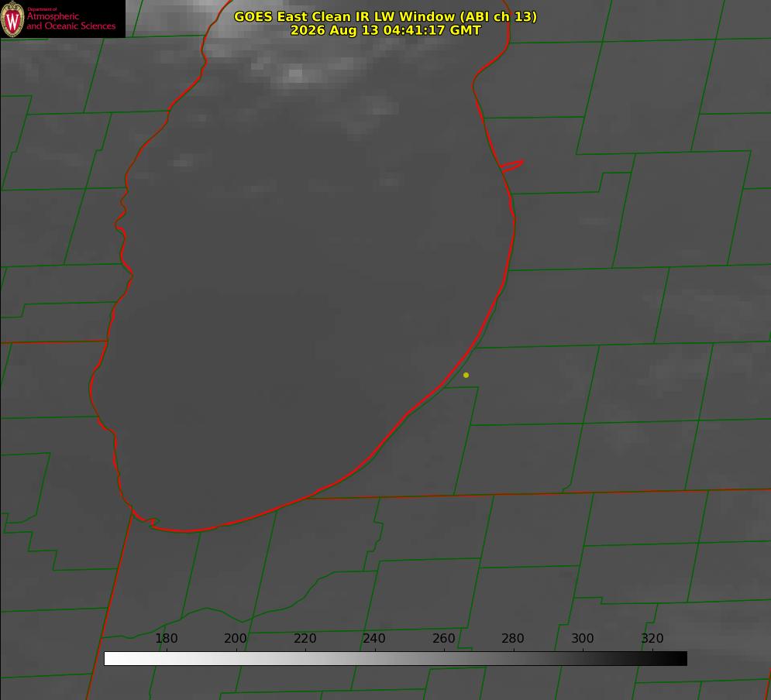Click the 320 label on the colorbar
This screenshot has height=700, width=771.
coord(652,639)
